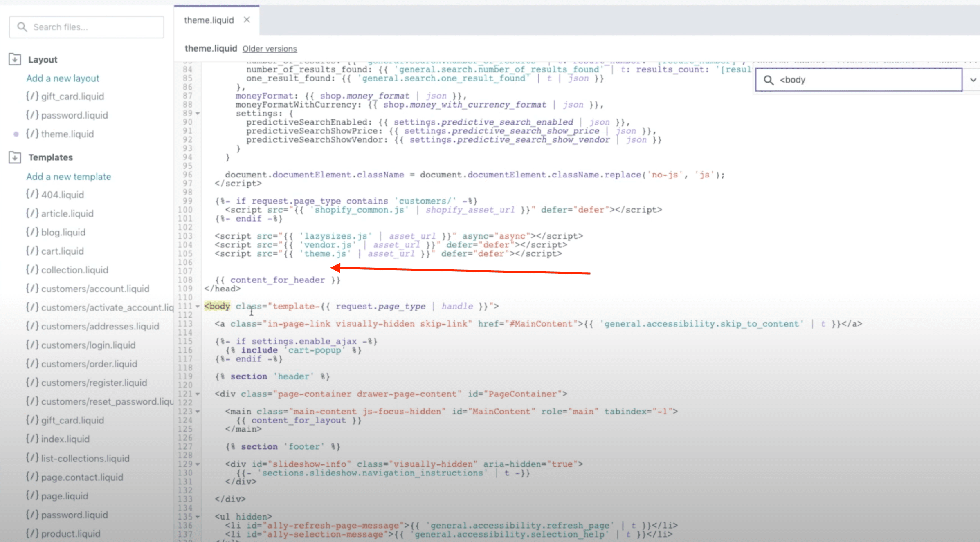Click {{ content_for_layout }} on line 124
Viewport: 980px width, 542px height.
[299, 420]
